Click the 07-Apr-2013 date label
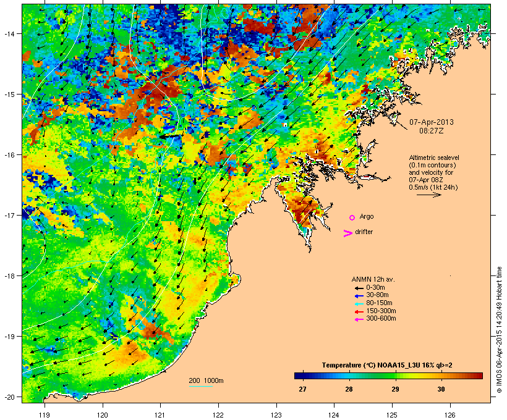Viewport: 507px width, 420px height. coord(432,122)
